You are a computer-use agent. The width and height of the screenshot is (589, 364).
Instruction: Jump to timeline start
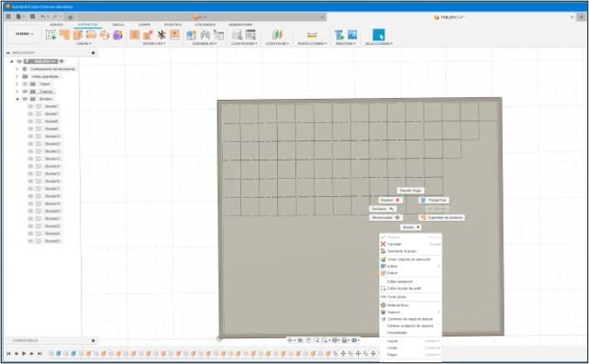click(x=8, y=354)
